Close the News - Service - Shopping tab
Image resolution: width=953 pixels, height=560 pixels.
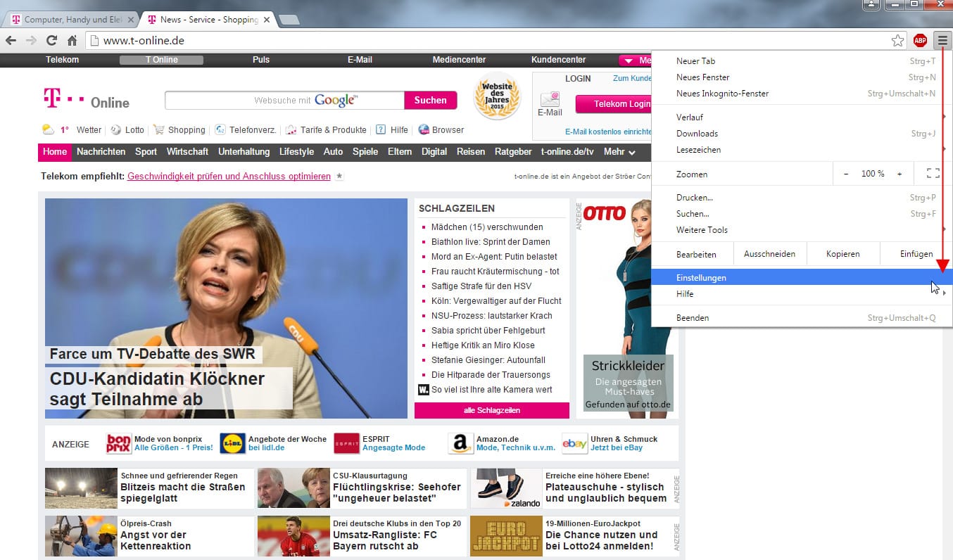pos(267,20)
